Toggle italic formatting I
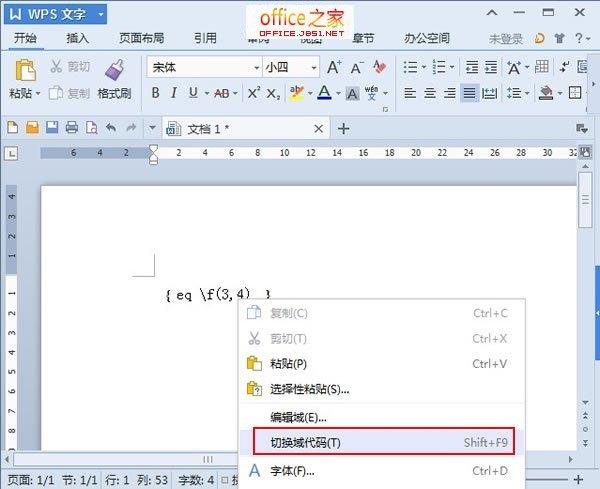 (x=174, y=93)
